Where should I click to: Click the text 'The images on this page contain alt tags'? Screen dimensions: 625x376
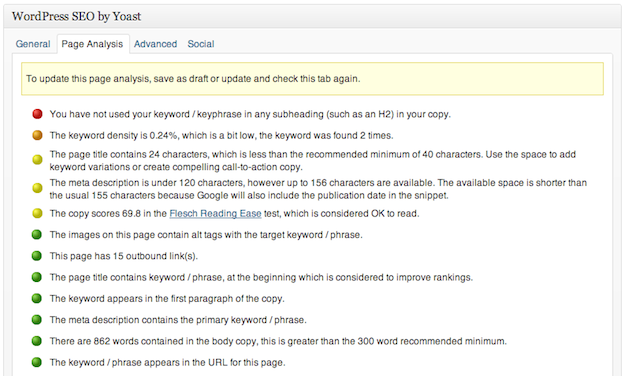tap(136, 235)
